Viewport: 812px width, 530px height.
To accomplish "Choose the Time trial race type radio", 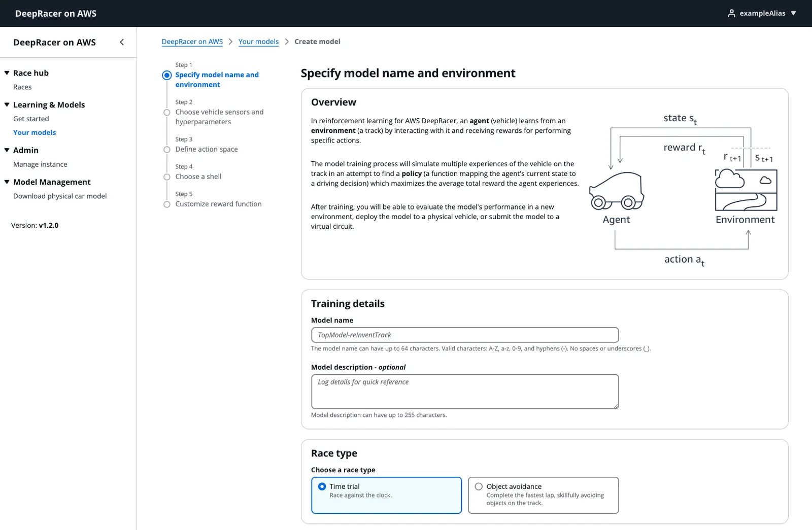I will pyautogui.click(x=322, y=486).
